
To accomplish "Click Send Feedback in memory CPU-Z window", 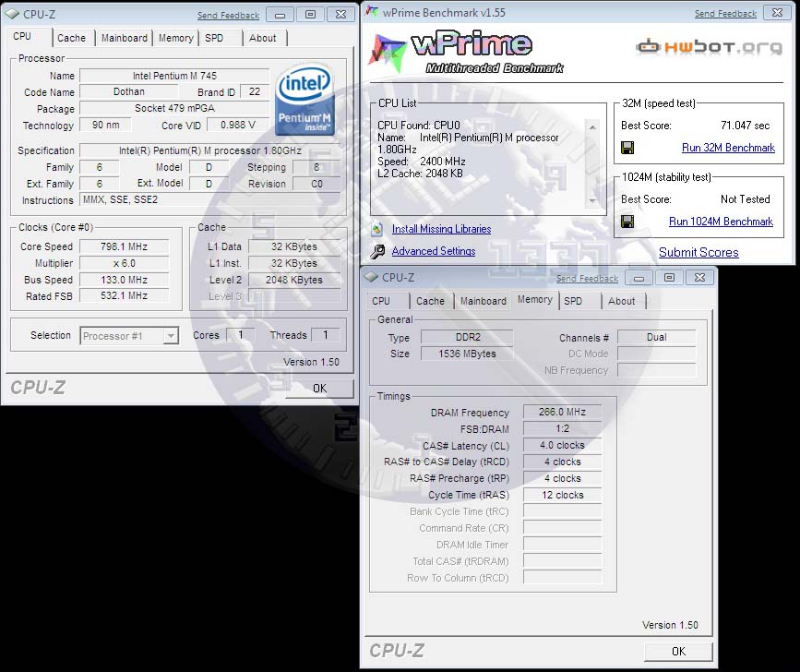I will [x=587, y=279].
